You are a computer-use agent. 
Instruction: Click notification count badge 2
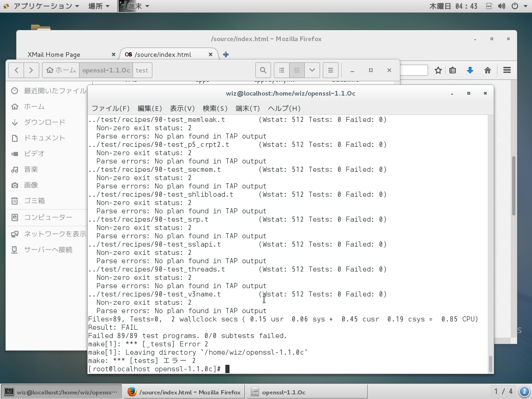point(525,392)
